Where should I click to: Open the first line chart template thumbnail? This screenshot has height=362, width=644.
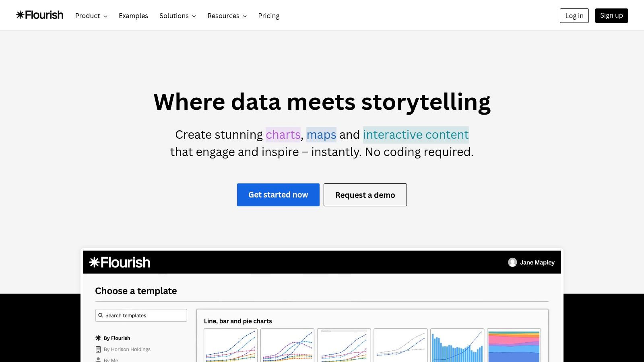[x=231, y=345]
